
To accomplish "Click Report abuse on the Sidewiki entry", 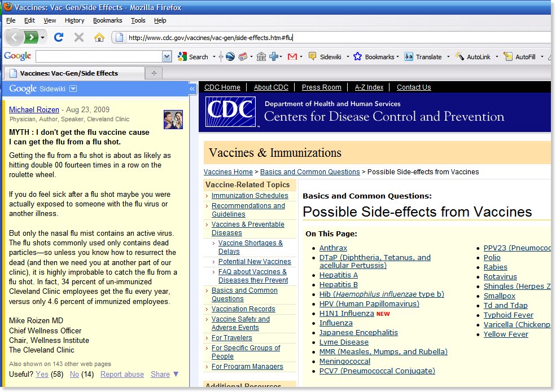I will (122, 374).
